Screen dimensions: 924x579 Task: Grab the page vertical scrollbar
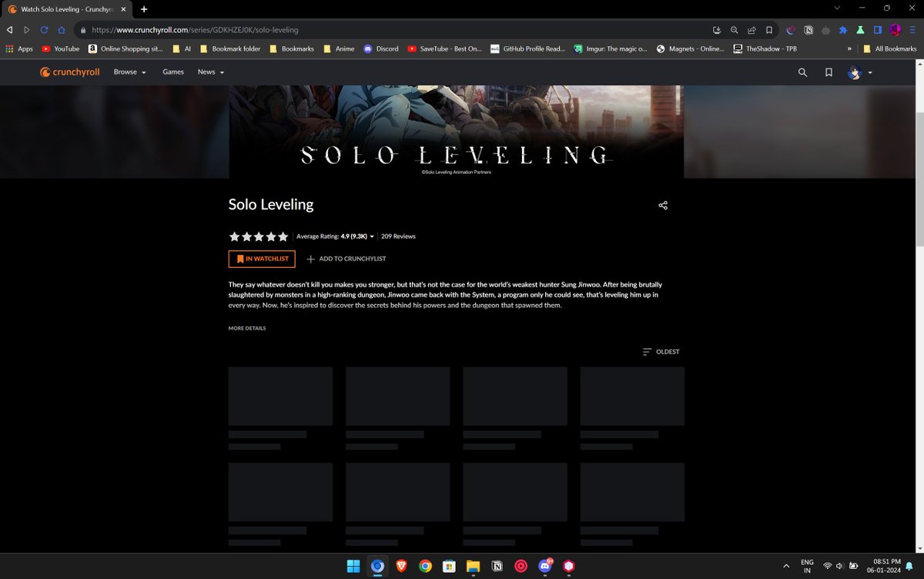(919, 179)
